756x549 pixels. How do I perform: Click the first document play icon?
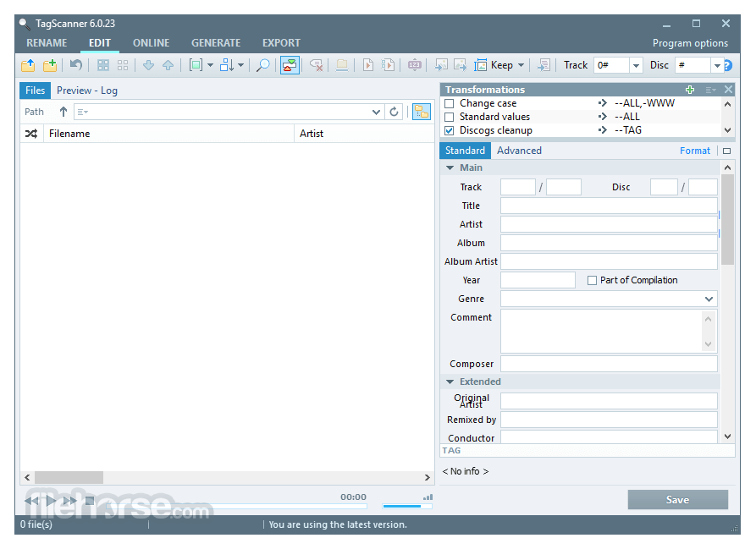[x=368, y=65]
